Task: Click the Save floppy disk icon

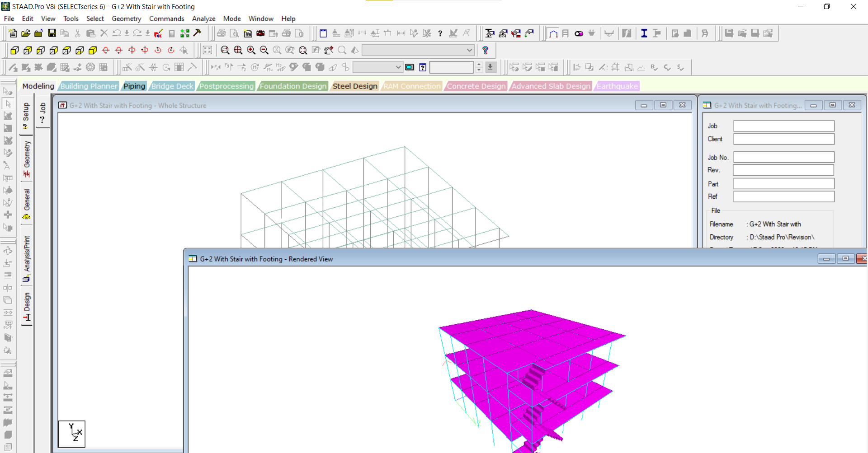Action: coord(52,33)
